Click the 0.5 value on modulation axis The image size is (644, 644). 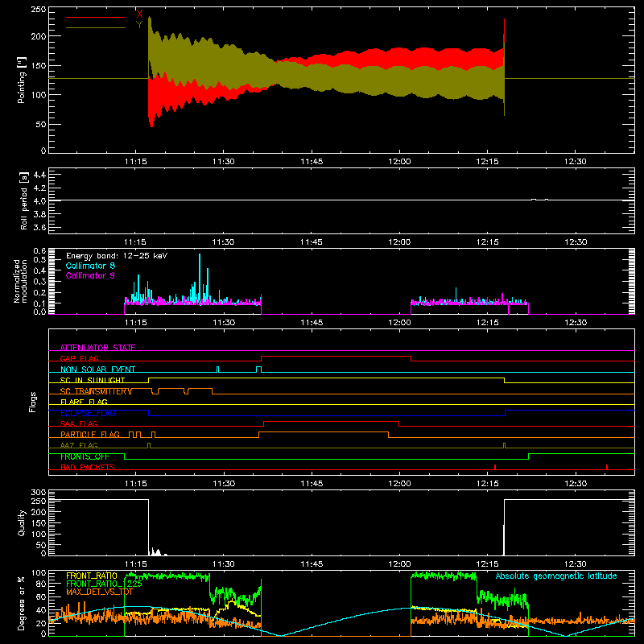(39, 259)
